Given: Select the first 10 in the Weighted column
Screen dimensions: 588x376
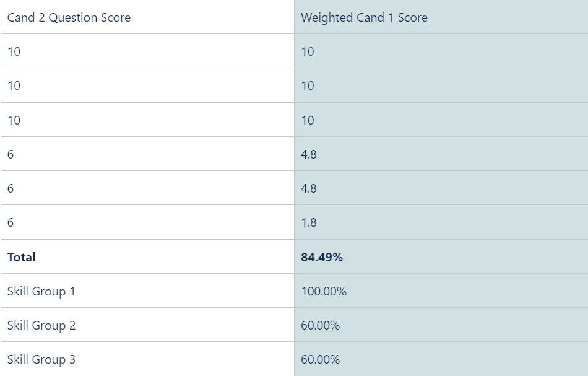Looking at the screenshot, I should (x=441, y=51).
